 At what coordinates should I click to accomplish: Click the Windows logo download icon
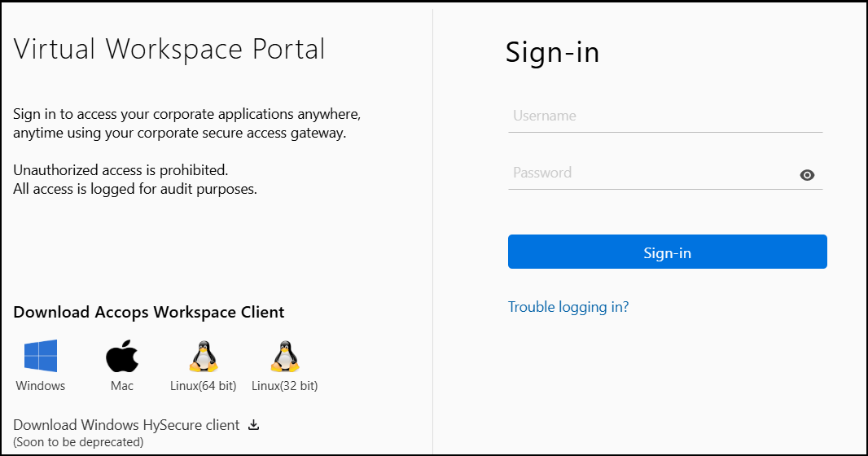[x=41, y=356]
